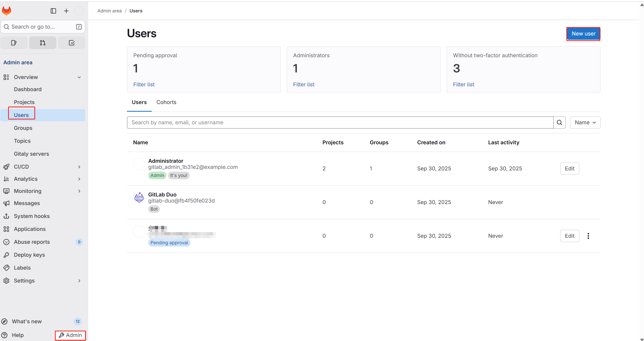This screenshot has width=644, height=341.
Task: Collapse the Overview sidebar section
Action: 79,77
